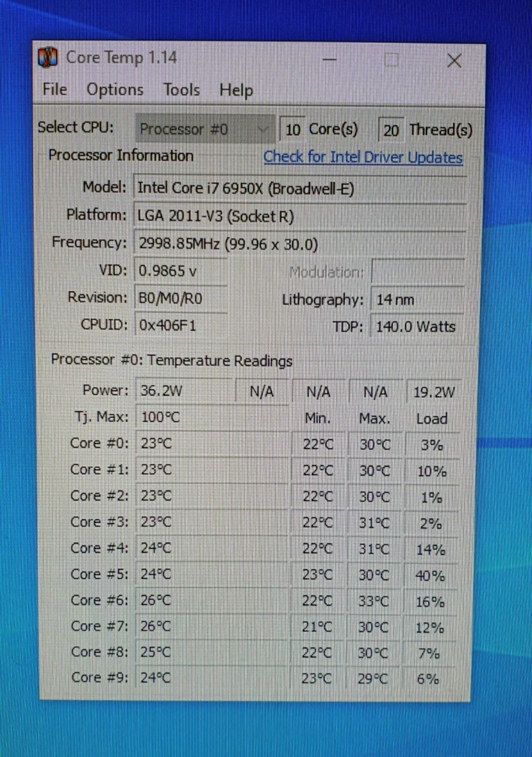Click the Core #7 load value 12%
The image size is (532, 757).
430,628
